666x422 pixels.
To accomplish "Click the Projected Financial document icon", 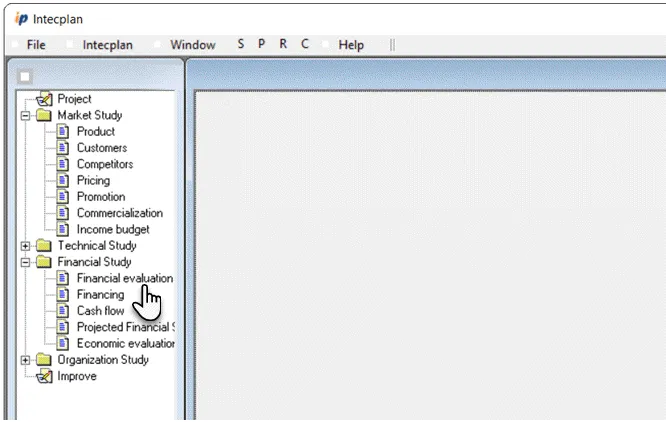I will click(63, 327).
